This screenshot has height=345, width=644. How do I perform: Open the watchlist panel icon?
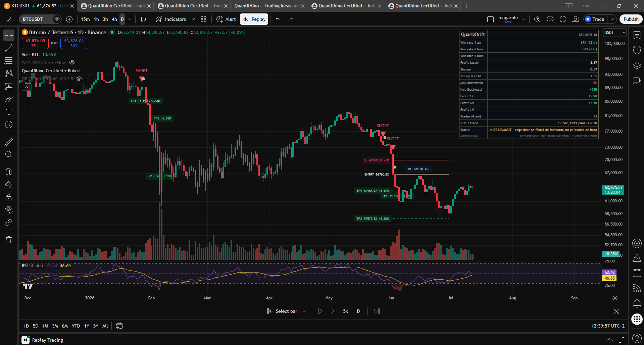637,35
